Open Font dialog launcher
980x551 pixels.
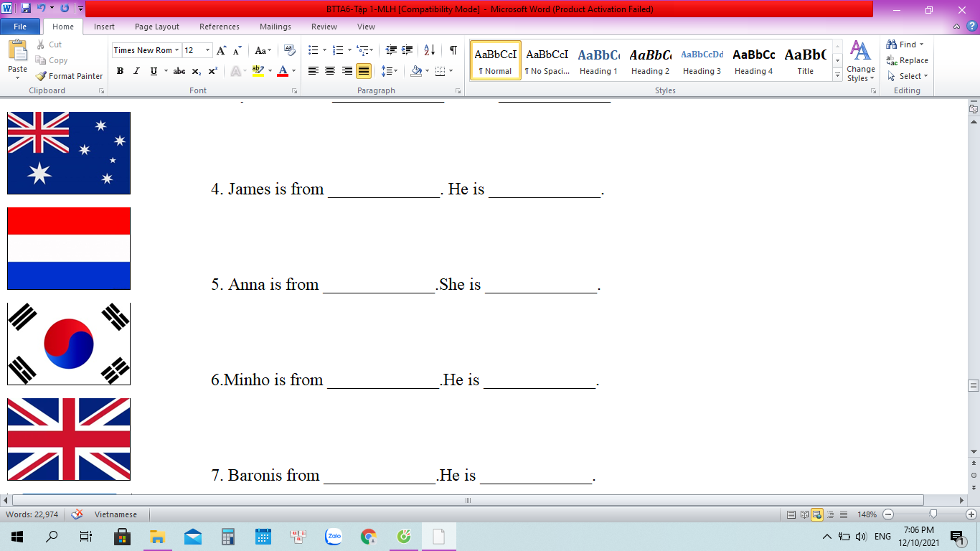(x=294, y=91)
